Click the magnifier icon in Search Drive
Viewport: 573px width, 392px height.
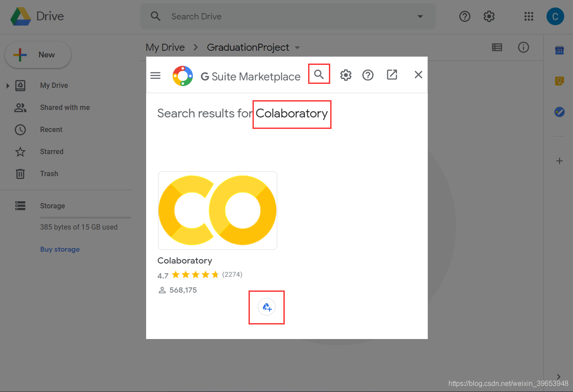(155, 16)
